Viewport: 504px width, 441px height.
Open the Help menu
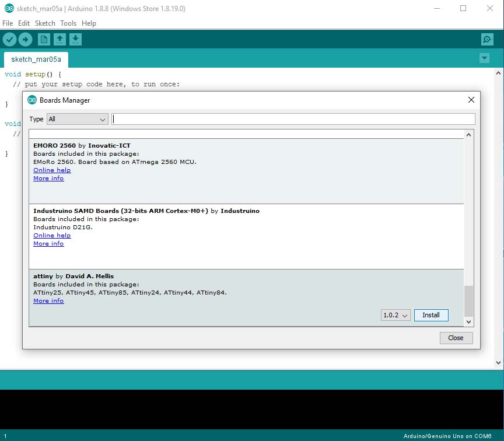tap(89, 23)
